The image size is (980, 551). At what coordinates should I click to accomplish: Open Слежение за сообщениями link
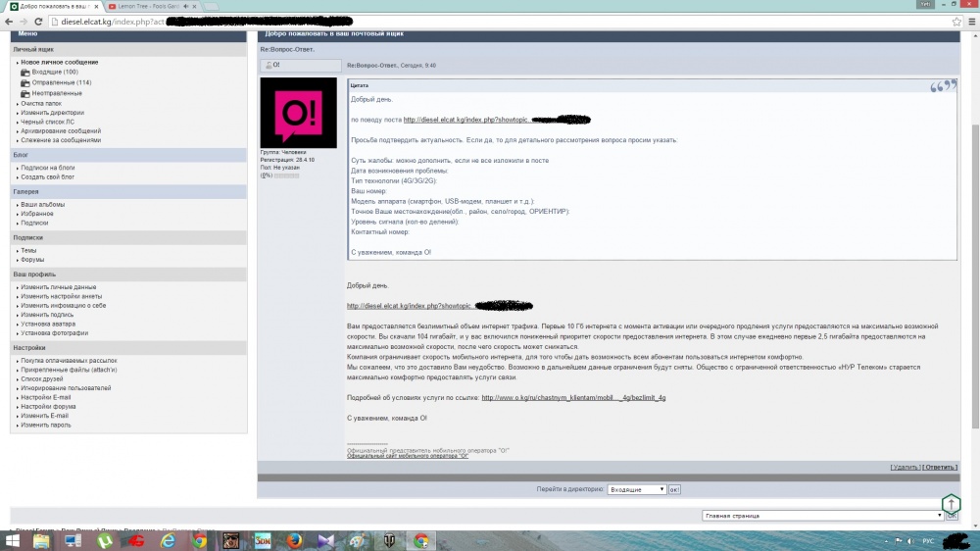coord(61,140)
